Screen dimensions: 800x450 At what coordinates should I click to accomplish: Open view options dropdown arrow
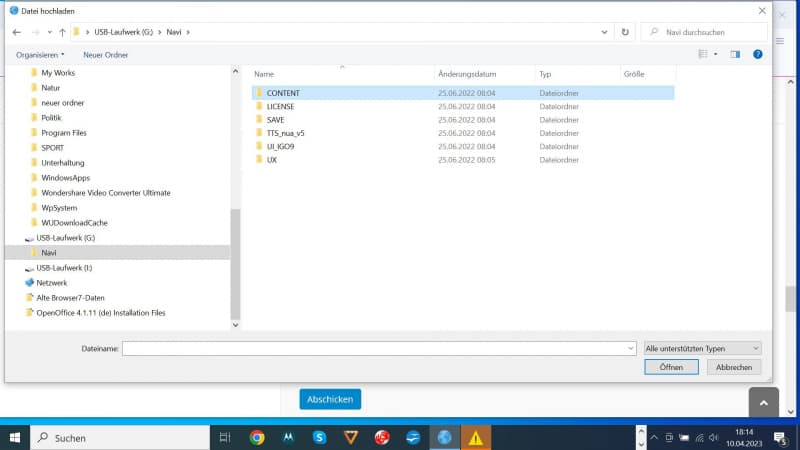[x=715, y=54]
